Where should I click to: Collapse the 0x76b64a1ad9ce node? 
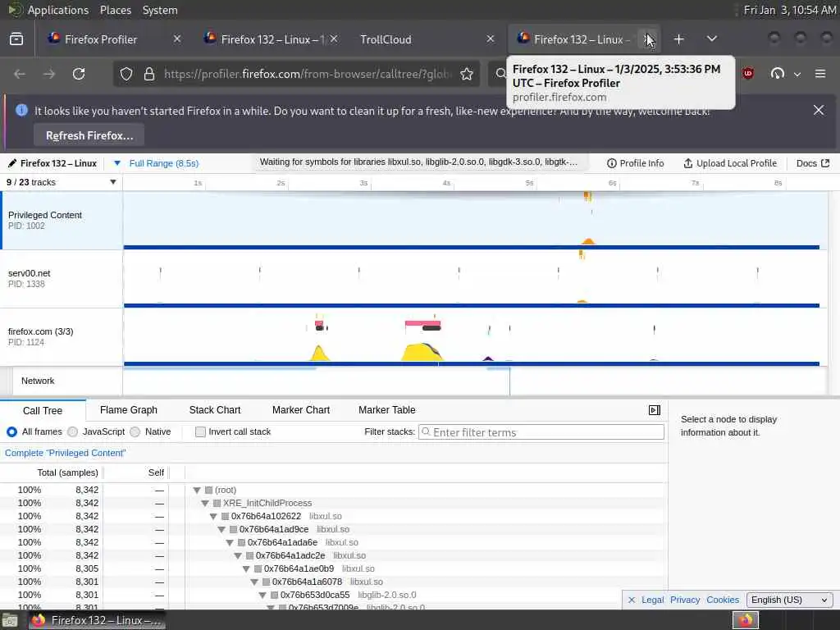[x=221, y=529]
